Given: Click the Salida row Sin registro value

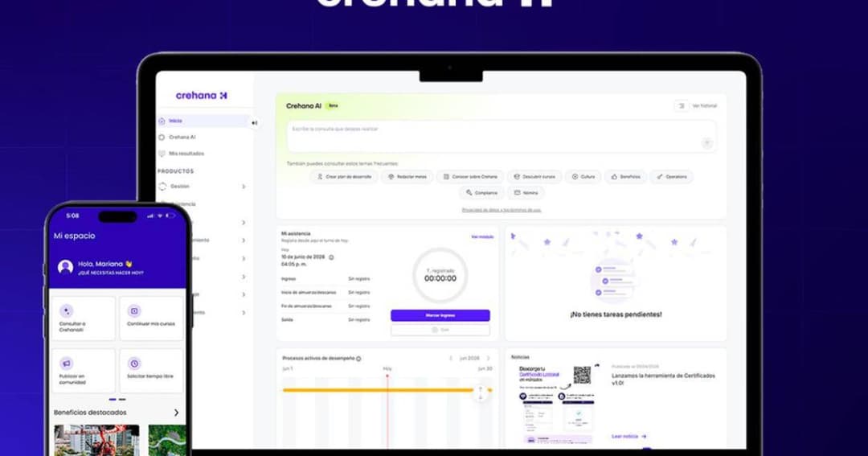Looking at the screenshot, I should (358, 320).
